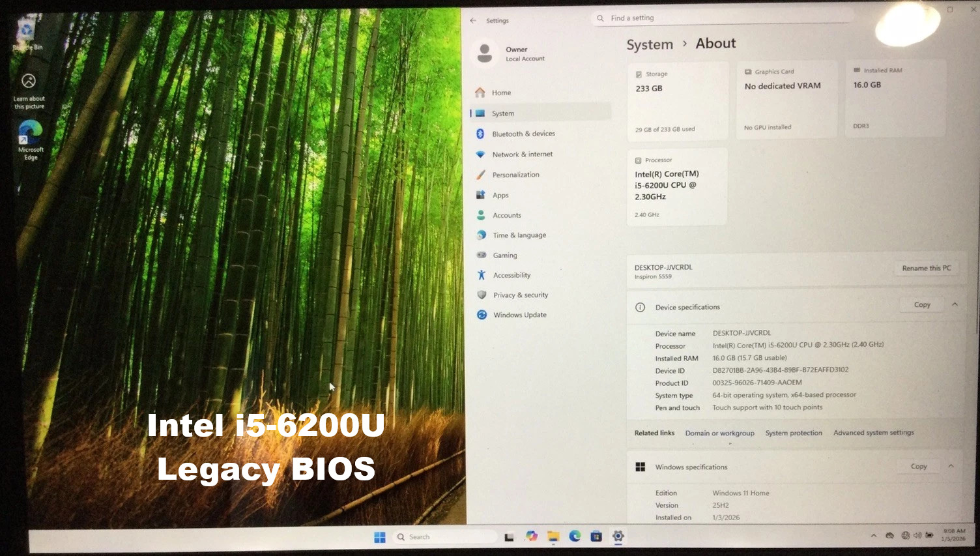
Task: Launch Copilot from the taskbar
Action: pos(532,536)
